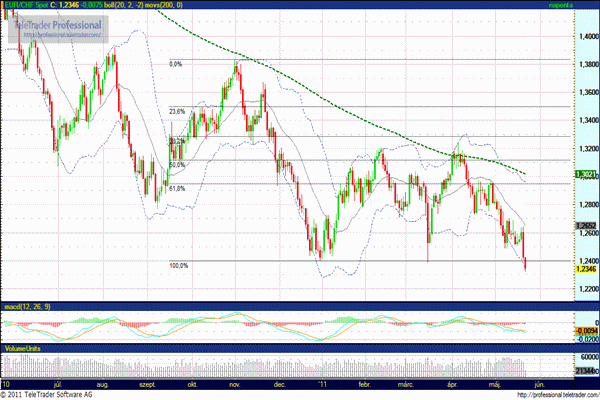Click the 61,8% Fibonacci level label
600x400 pixels.
click(x=178, y=187)
